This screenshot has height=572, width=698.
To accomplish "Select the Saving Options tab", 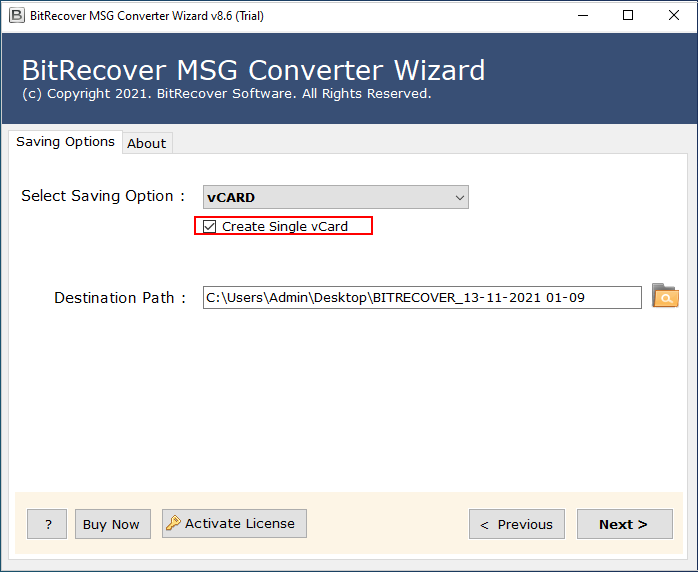I will [x=65, y=142].
